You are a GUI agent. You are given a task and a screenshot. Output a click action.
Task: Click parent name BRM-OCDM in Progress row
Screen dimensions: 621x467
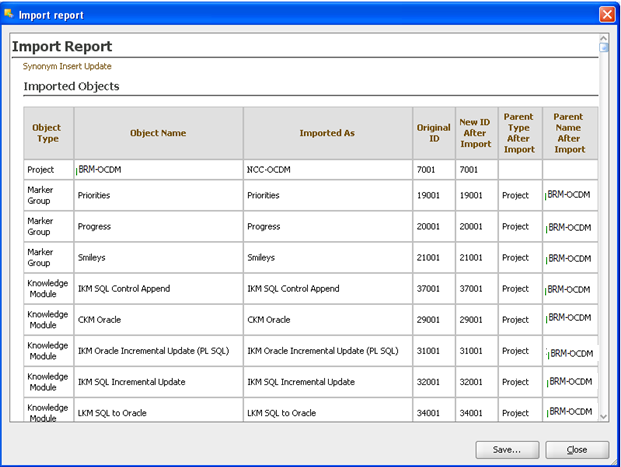coord(570,227)
